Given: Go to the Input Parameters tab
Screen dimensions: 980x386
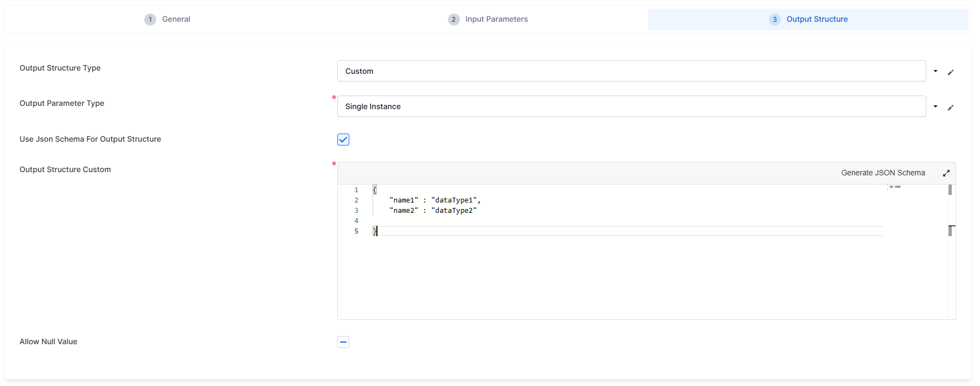Looking at the screenshot, I should [496, 20].
